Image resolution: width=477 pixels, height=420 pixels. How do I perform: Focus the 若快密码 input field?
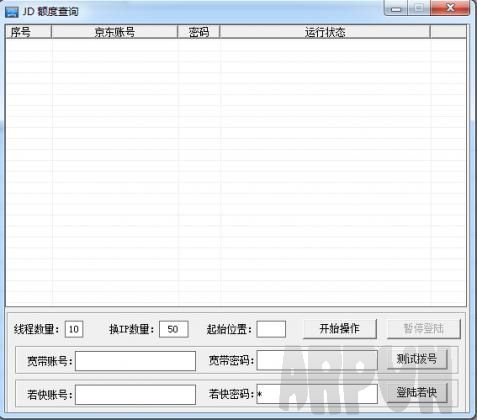click(x=317, y=394)
